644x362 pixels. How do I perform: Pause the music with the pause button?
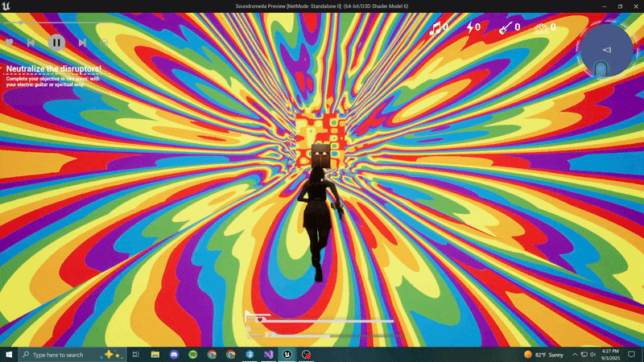coord(56,43)
